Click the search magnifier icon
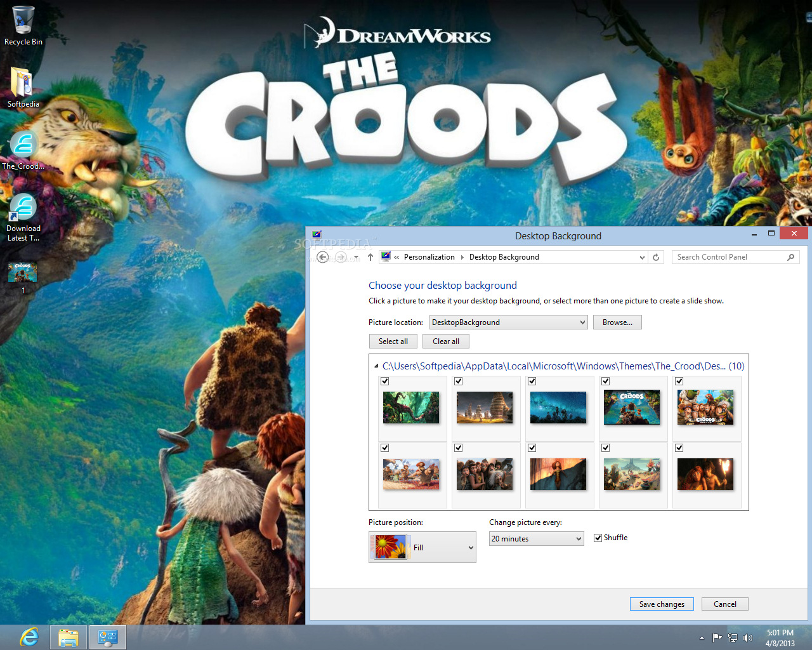 pos(790,257)
